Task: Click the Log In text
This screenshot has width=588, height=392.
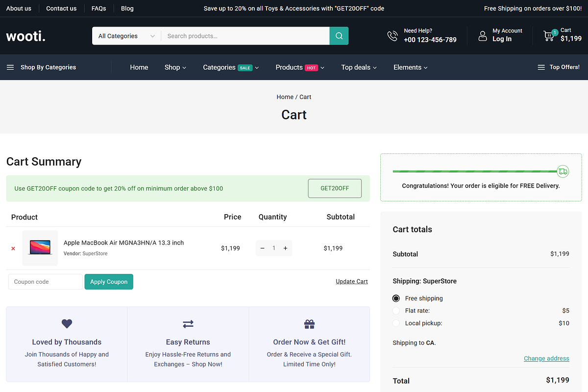Action: click(x=502, y=39)
